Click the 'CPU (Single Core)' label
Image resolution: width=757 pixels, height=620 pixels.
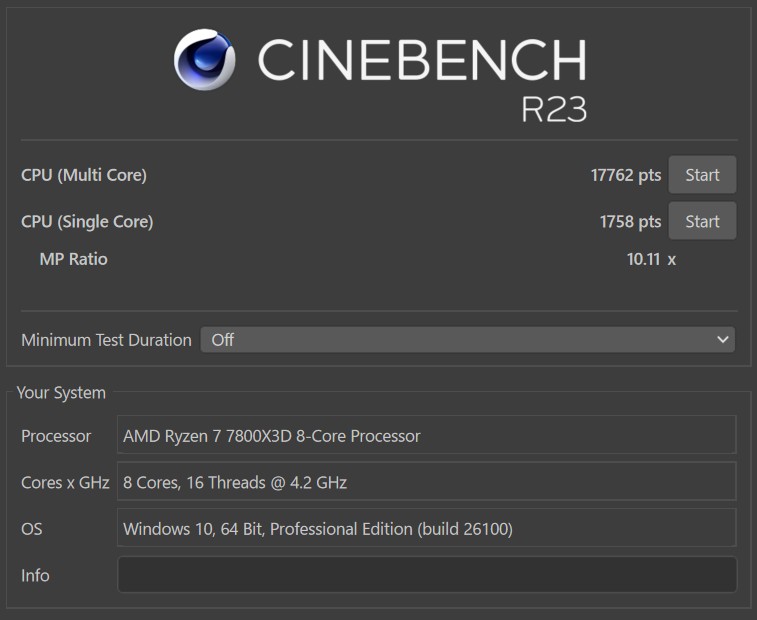coord(87,222)
